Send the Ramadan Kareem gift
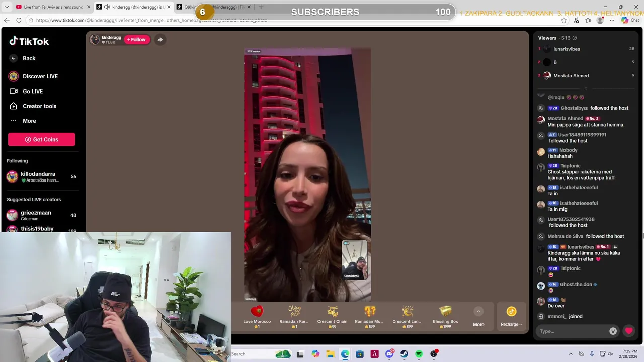Viewport: 644px width, 362px height. (294, 316)
